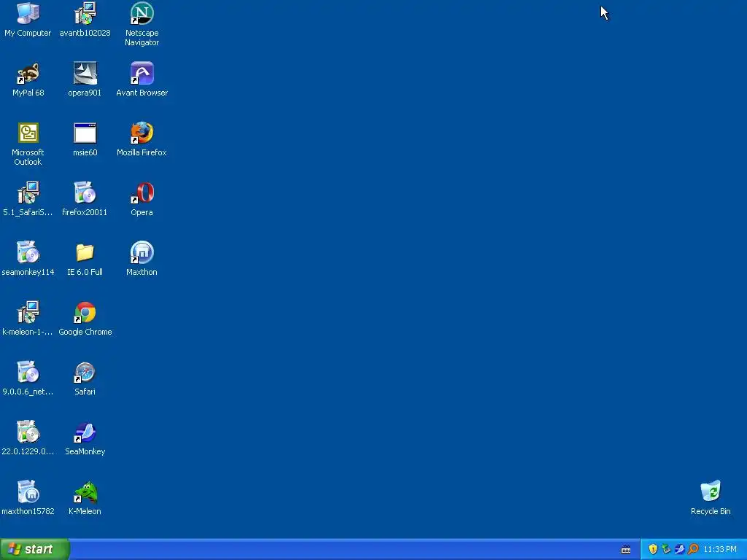Viewport: 747px width, 560px height.
Task: Click the on-screen keyboard taskbar icon
Action: point(626,550)
